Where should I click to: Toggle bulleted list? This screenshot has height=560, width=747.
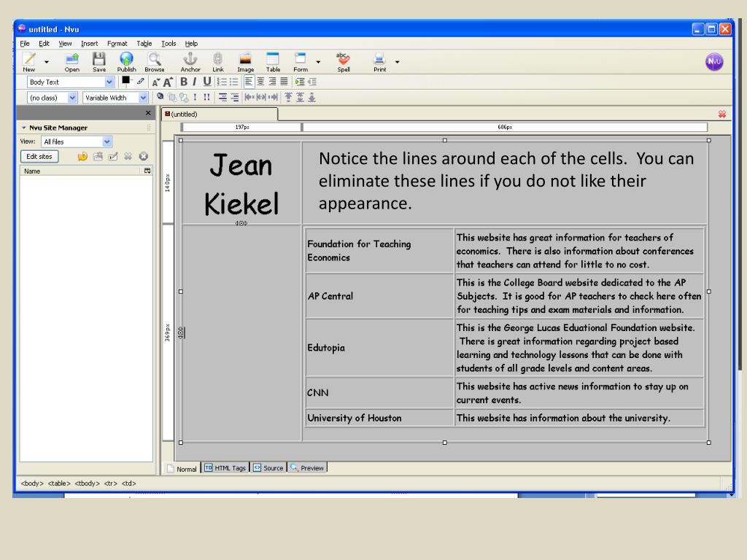[x=233, y=82]
